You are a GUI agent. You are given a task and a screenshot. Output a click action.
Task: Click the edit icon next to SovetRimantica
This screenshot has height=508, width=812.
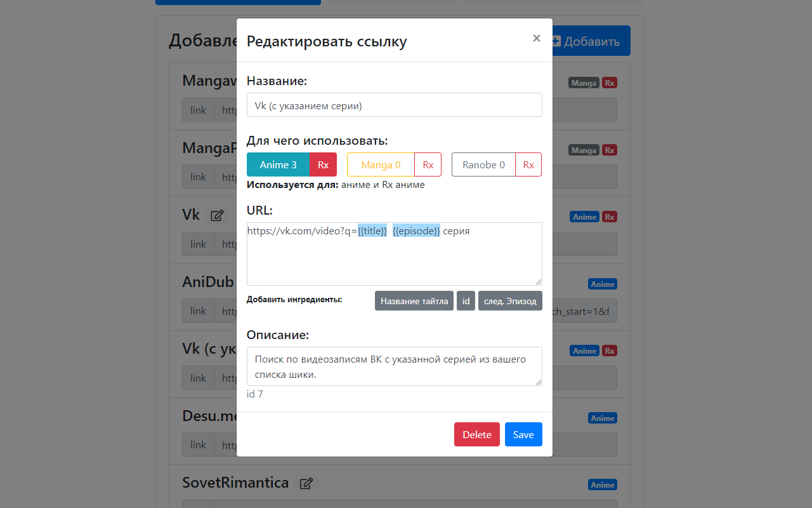point(306,484)
